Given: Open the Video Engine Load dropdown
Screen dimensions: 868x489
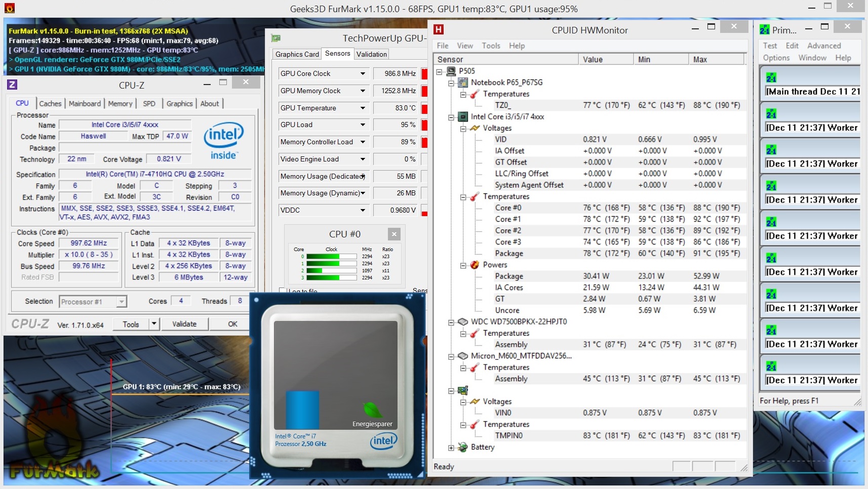Looking at the screenshot, I should 363,159.
